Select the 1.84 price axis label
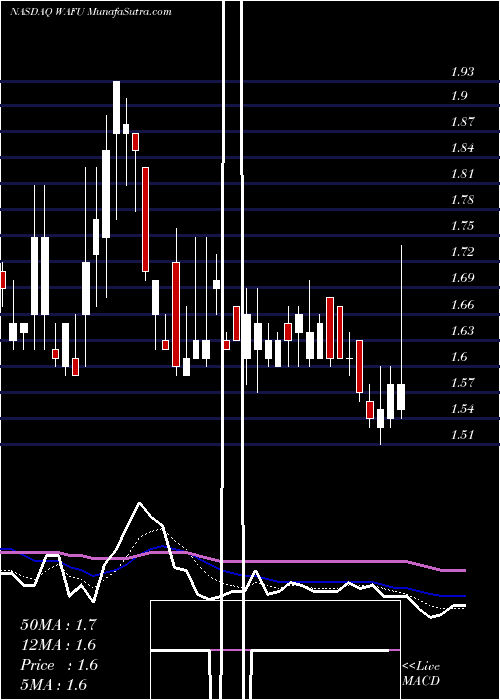The image size is (500, 700). pos(462,147)
